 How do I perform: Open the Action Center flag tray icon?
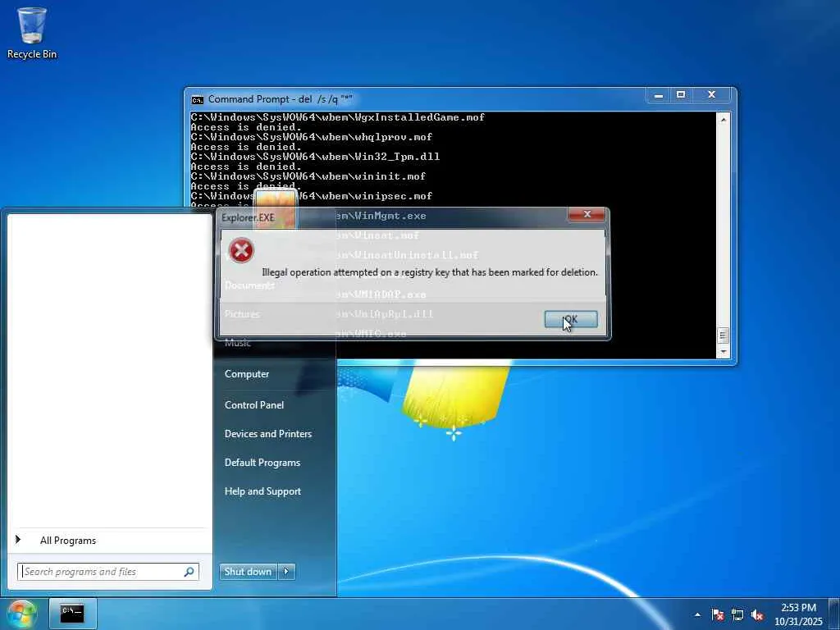click(x=717, y=615)
